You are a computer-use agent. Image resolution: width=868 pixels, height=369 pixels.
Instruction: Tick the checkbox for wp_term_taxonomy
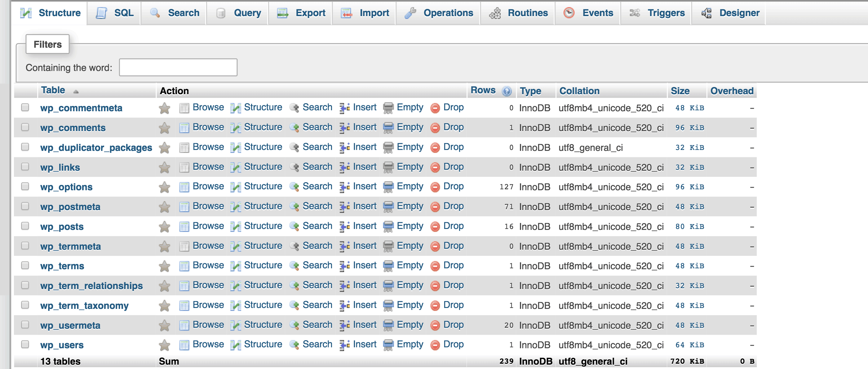tap(25, 305)
